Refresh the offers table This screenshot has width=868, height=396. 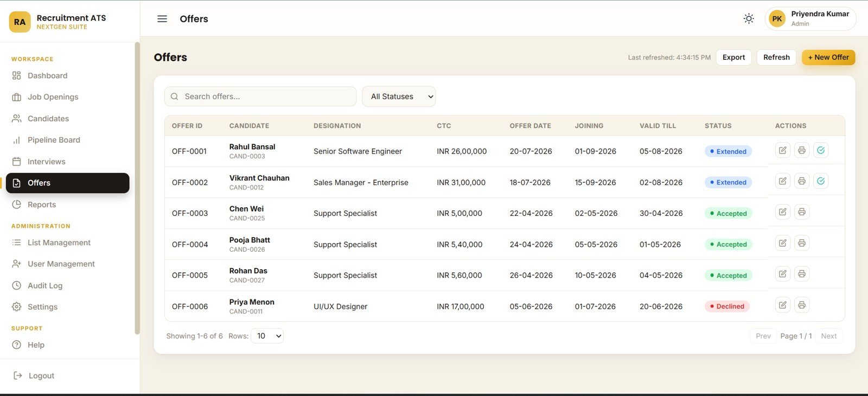click(x=776, y=58)
